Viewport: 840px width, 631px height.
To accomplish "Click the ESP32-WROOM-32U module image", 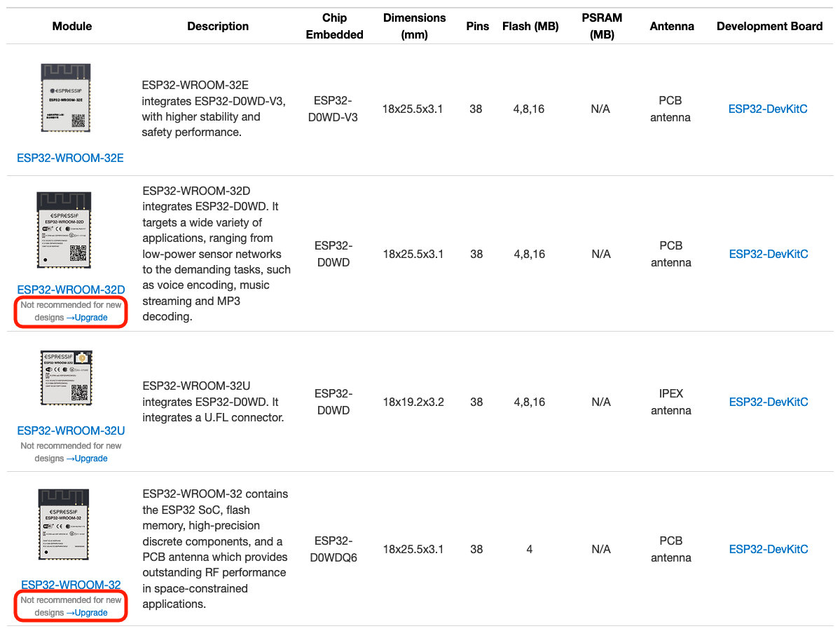I will tap(67, 378).
